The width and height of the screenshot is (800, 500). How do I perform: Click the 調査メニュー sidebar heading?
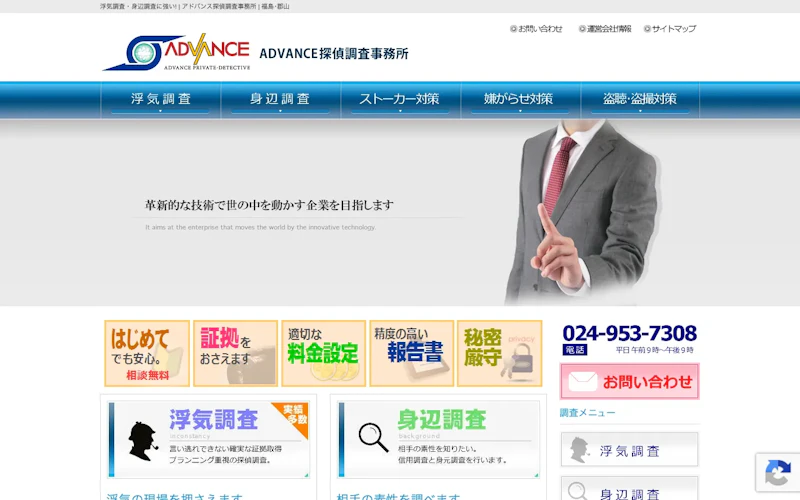click(587, 413)
